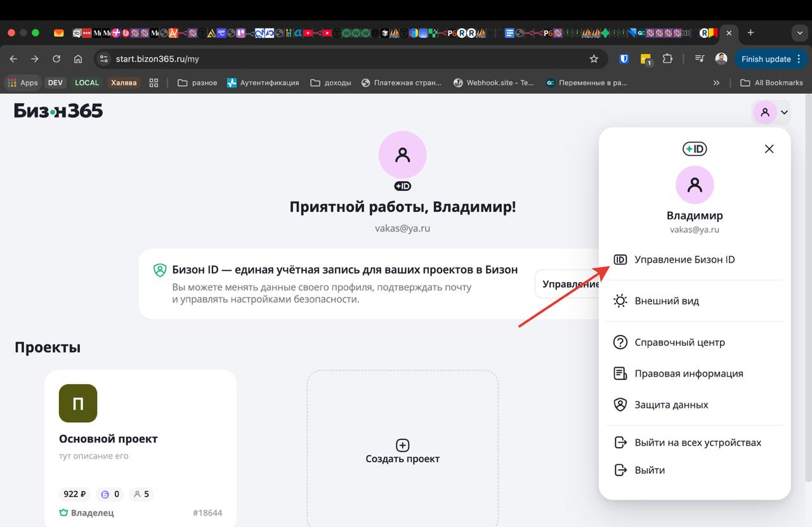Click the Бизон365 logo
Viewport: 812px width, 527px height.
click(58, 111)
